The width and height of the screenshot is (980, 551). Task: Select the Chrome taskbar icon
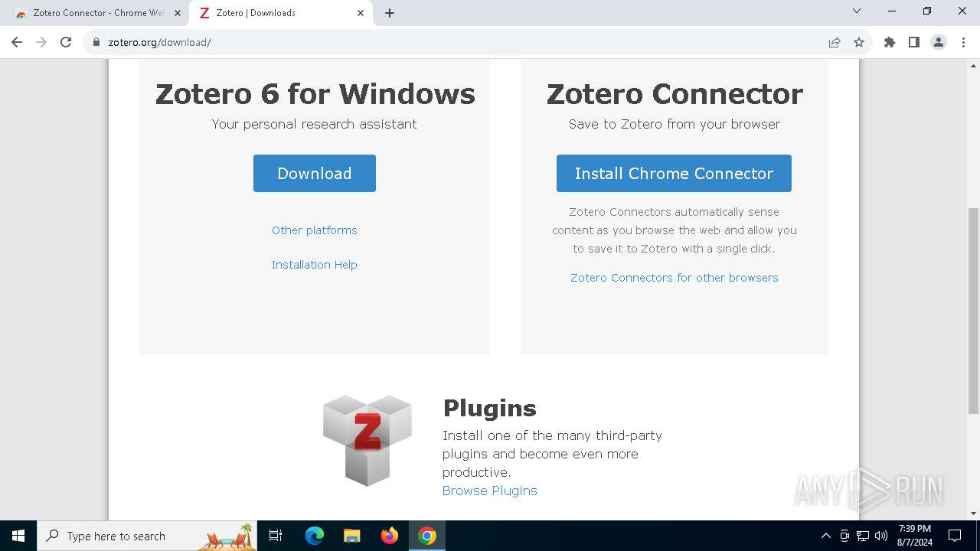(427, 536)
